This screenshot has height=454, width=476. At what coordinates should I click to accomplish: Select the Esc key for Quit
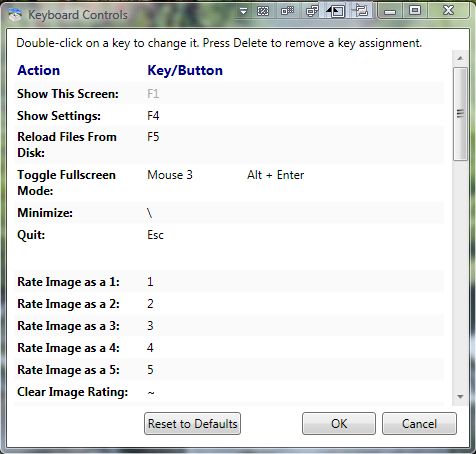coord(155,235)
